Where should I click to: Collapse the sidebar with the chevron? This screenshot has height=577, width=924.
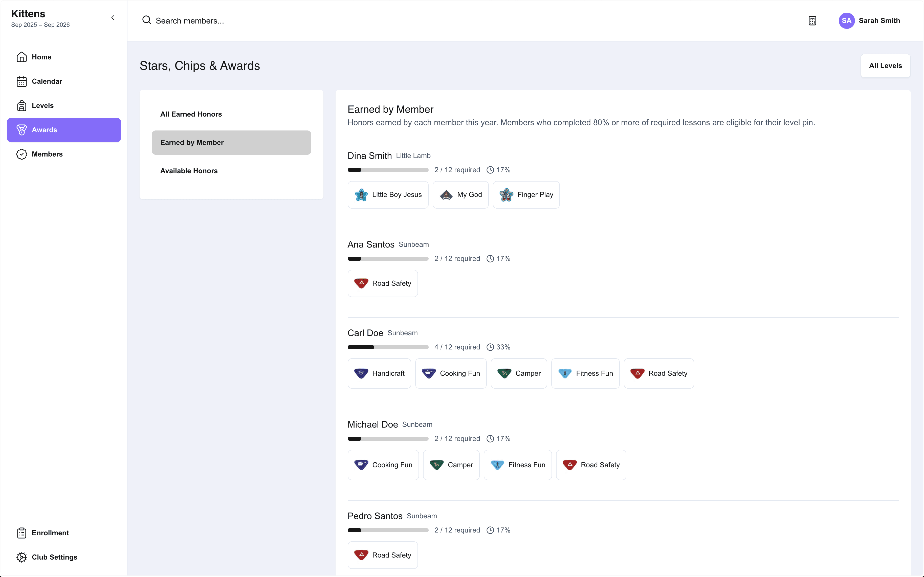(x=113, y=18)
